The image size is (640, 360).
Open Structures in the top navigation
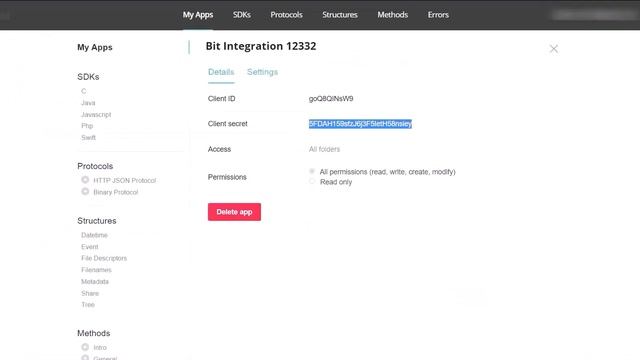tap(340, 15)
